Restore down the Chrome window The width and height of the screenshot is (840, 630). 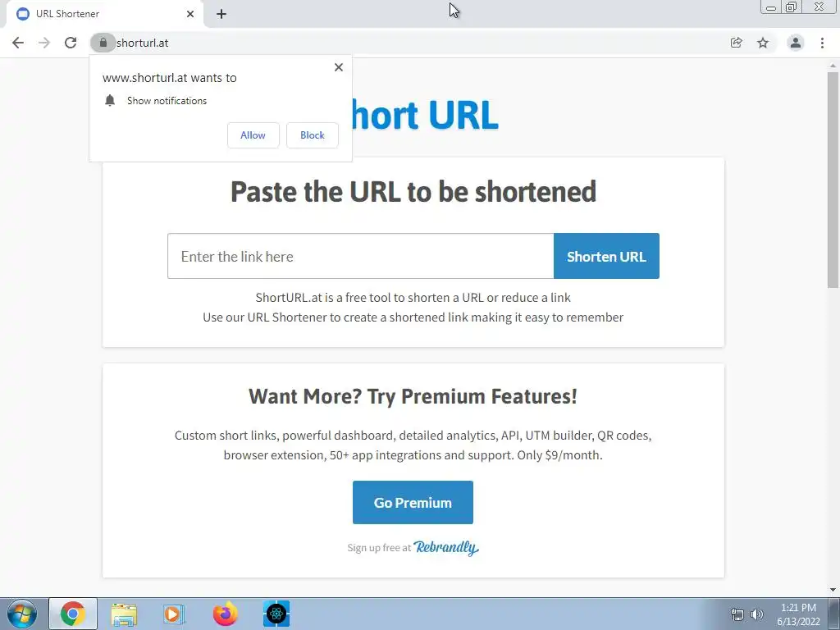click(x=792, y=7)
